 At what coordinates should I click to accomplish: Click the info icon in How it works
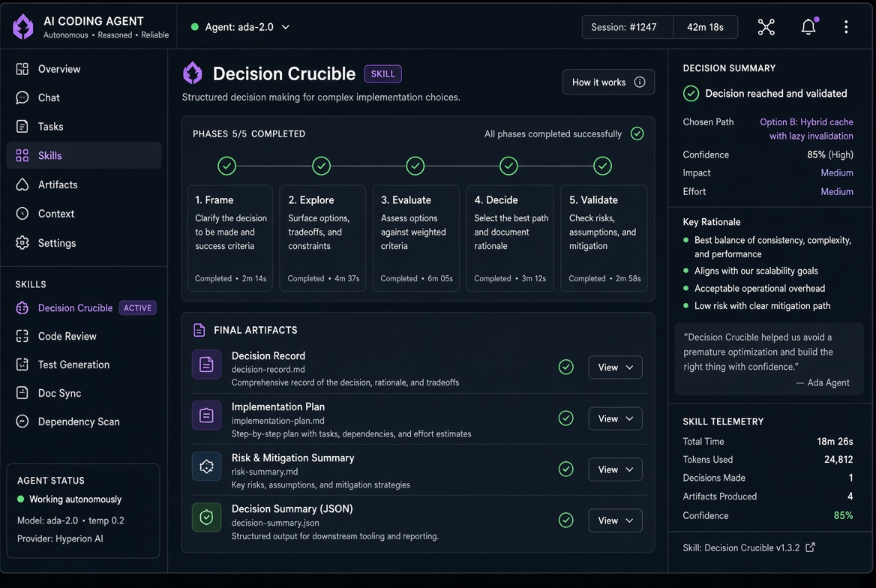640,82
